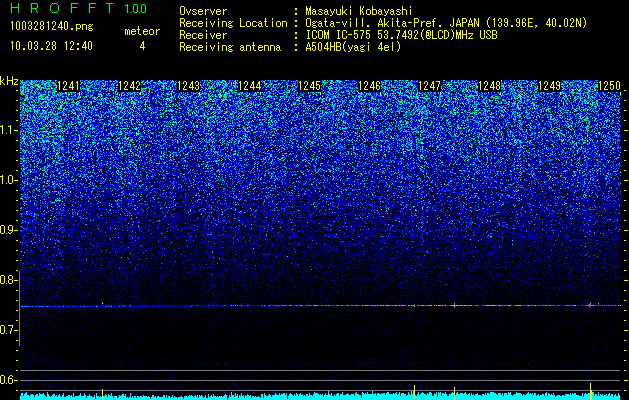Click the 1246 time marker
The height and width of the screenshot is (400, 629).
[x=369, y=86]
